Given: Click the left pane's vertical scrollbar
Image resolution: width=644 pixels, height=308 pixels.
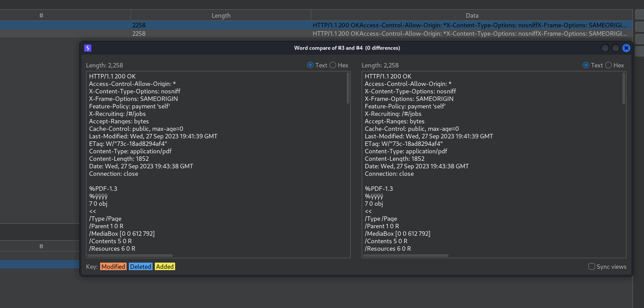Looking at the screenshot, I should (348, 88).
